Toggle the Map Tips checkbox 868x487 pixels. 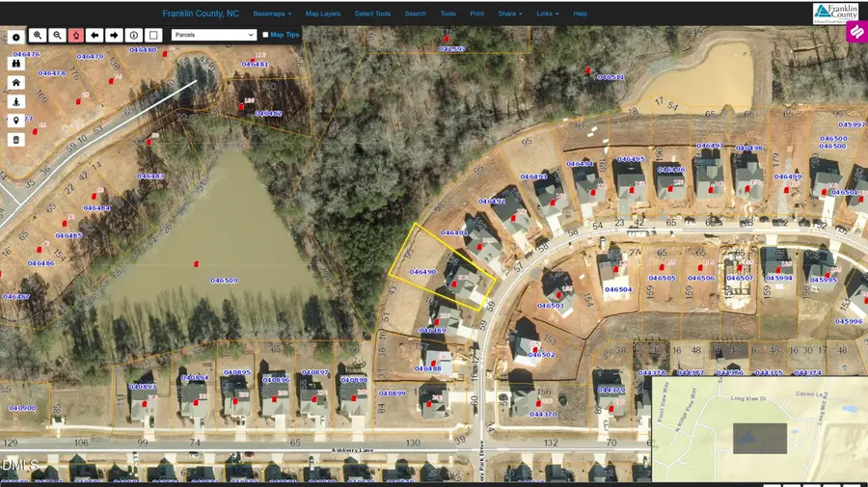[x=265, y=35]
